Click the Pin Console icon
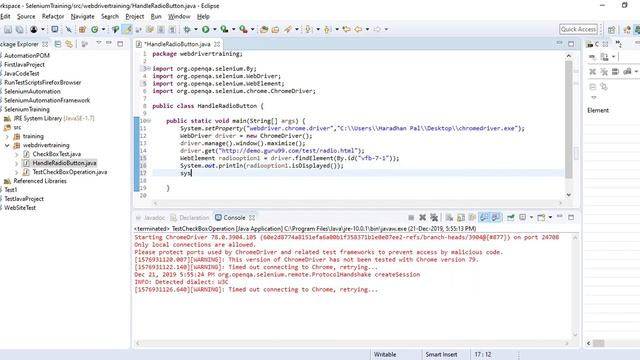The height and width of the screenshot is (360, 640). [x=510, y=218]
